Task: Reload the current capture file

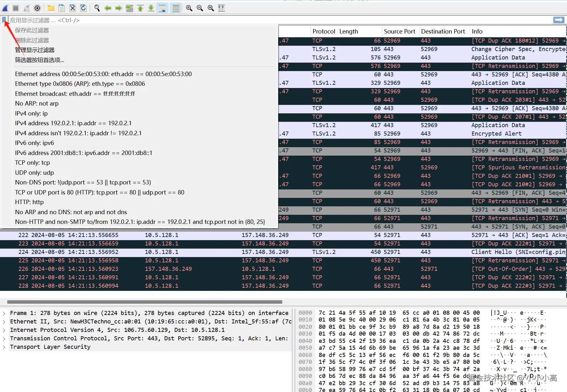Action: pos(83,8)
